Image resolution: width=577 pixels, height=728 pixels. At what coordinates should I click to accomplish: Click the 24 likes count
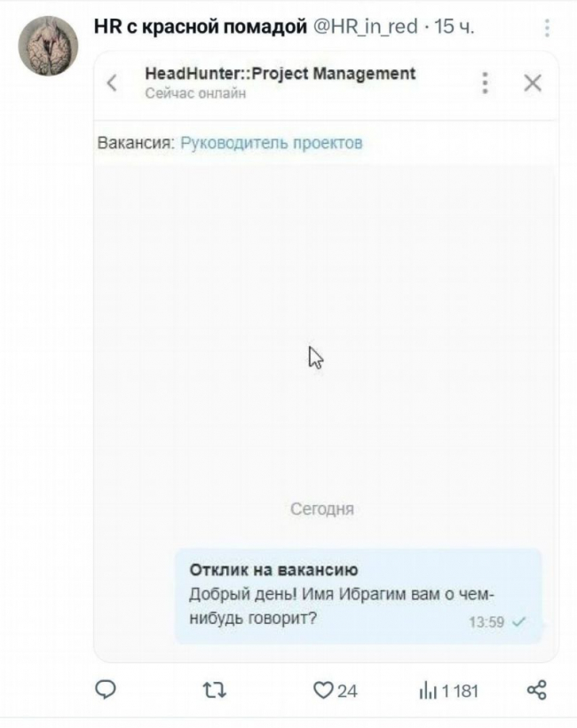pyautogui.click(x=347, y=691)
